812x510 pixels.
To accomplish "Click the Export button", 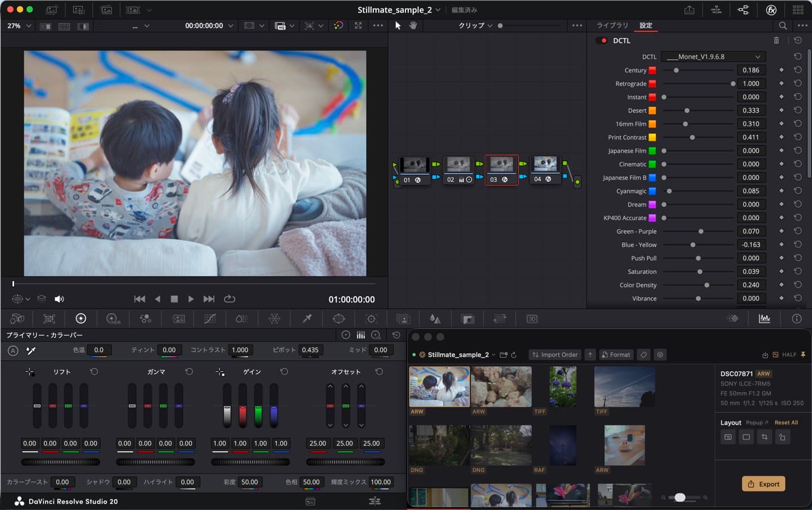I will 763,483.
